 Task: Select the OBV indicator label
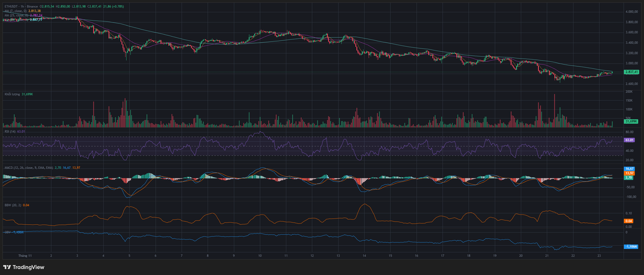pos(8,232)
